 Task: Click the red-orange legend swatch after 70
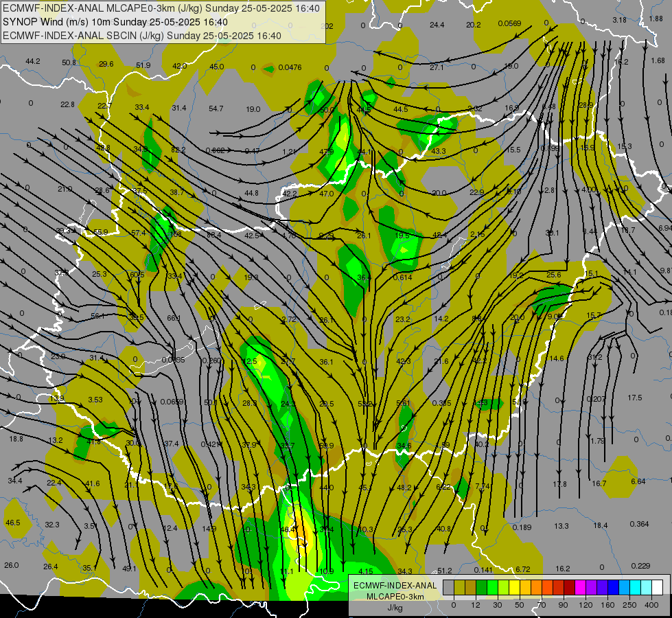tap(548, 587)
